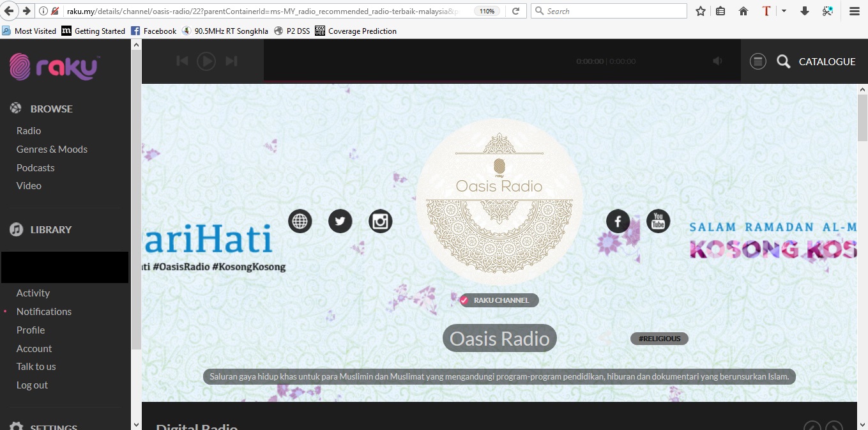Go forward with the browser forward arrow
Viewport: 868px width, 430px height.
coord(27,11)
